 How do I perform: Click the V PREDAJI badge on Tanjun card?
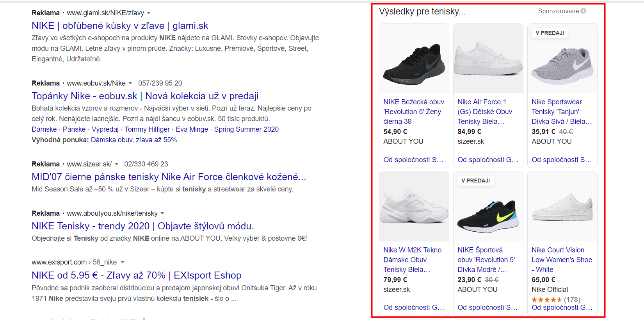(550, 33)
